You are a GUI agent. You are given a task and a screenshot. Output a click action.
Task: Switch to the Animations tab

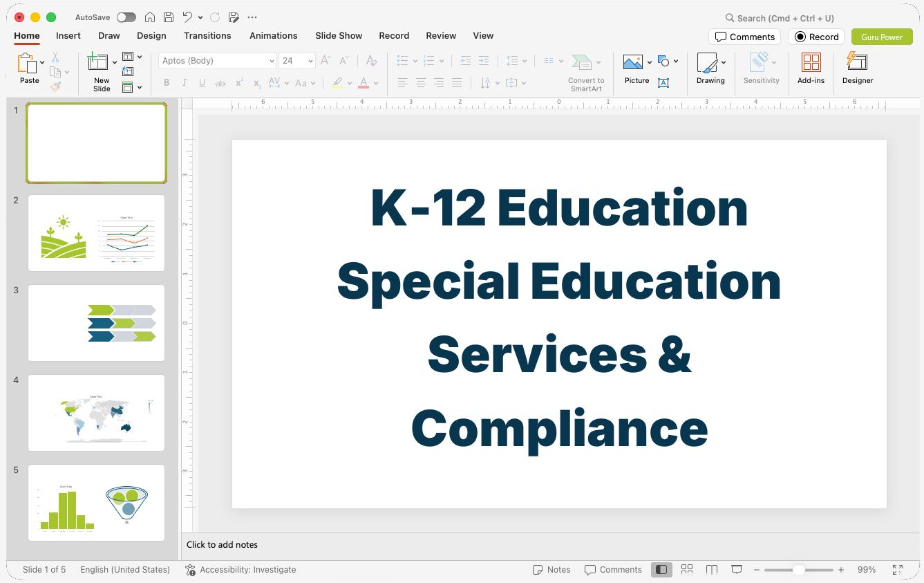(274, 35)
